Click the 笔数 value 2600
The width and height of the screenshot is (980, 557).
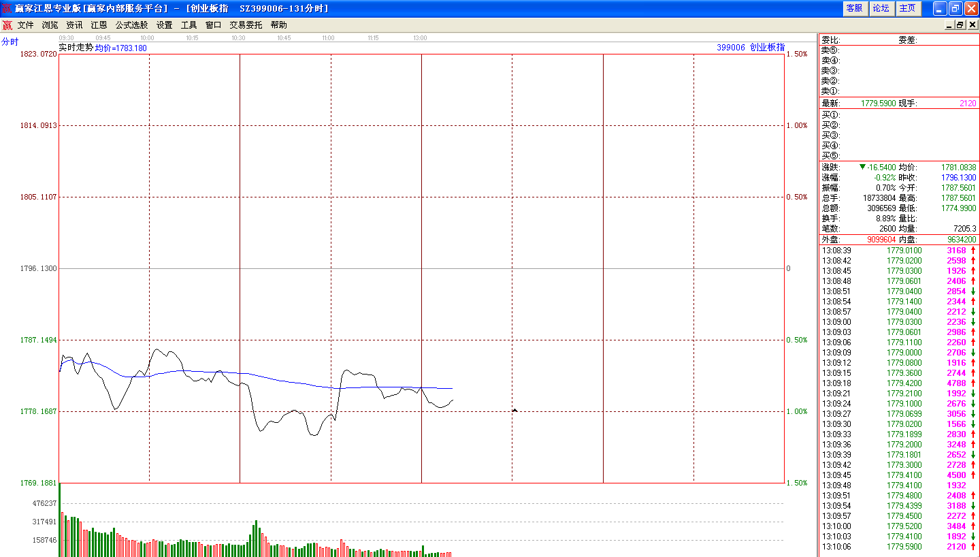tap(887, 229)
